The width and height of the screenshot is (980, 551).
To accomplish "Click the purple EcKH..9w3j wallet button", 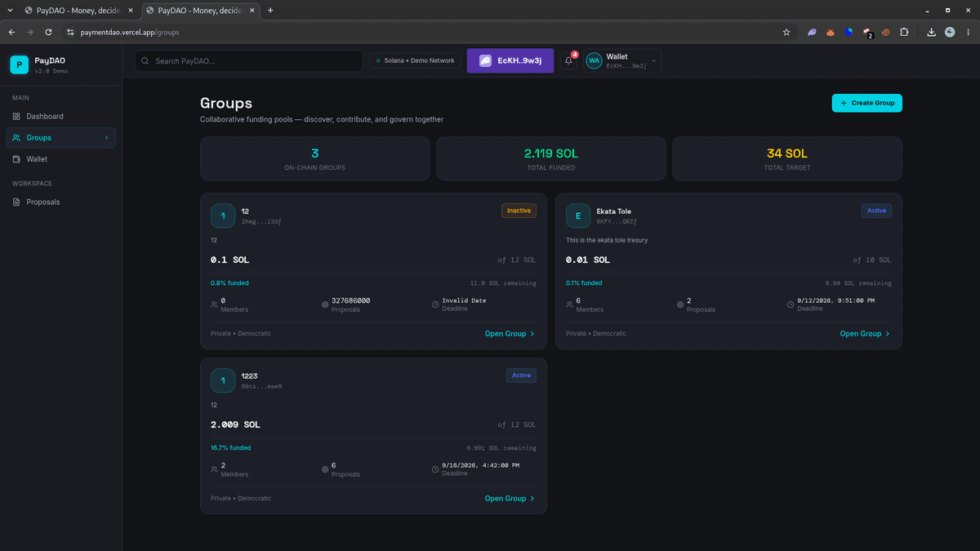I will pos(510,60).
